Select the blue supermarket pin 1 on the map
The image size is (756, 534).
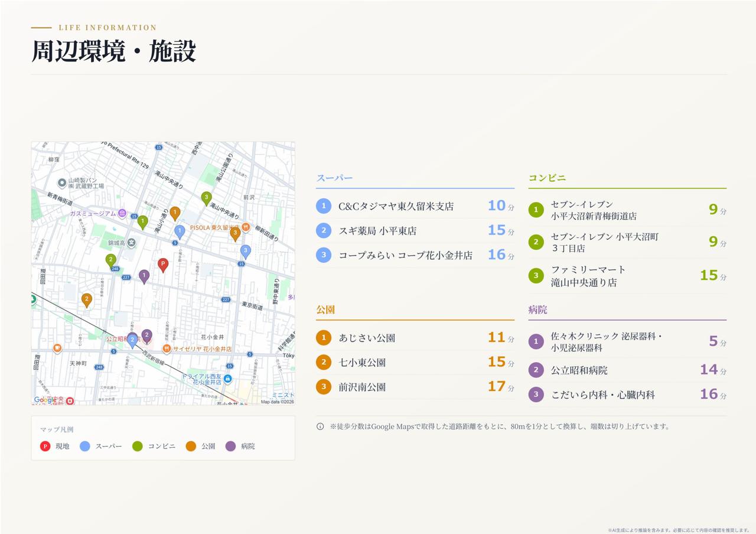(x=180, y=232)
